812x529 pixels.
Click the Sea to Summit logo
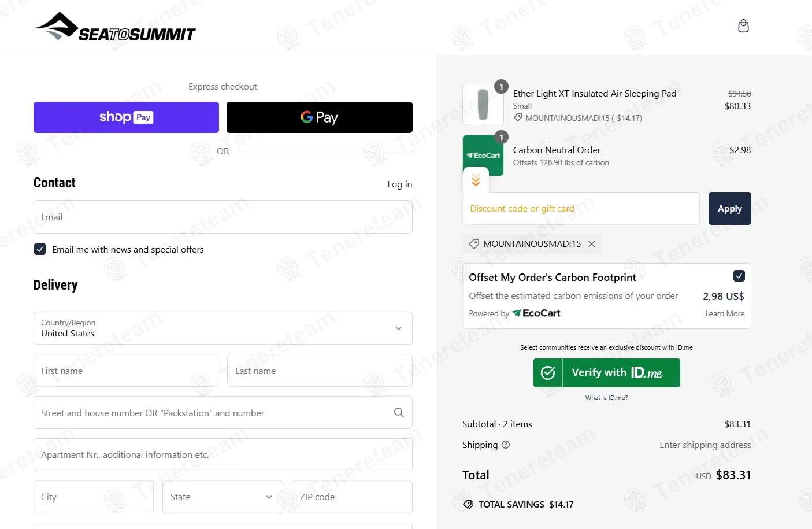coord(114,27)
